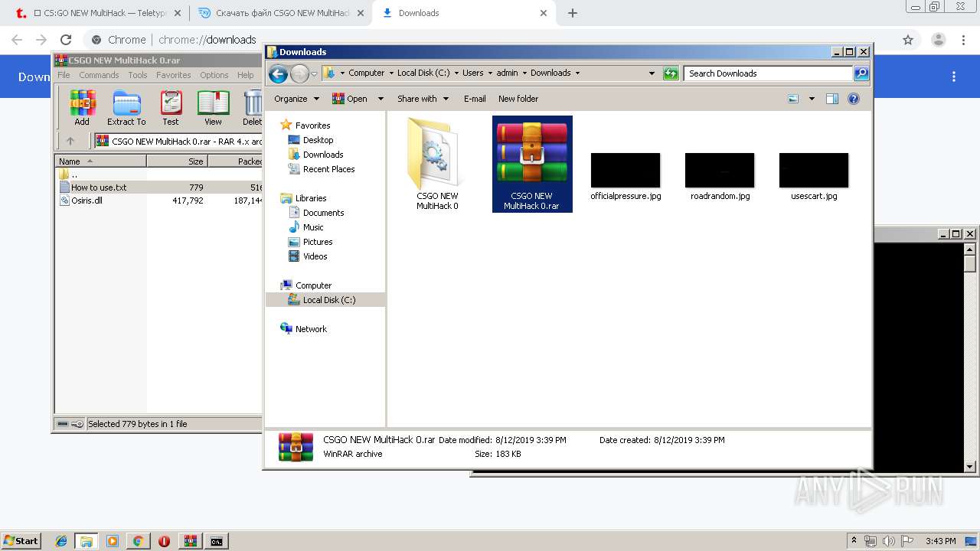Click the Extract To icon in WinRAR
The height and width of the screenshot is (551, 980).
(x=126, y=108)
